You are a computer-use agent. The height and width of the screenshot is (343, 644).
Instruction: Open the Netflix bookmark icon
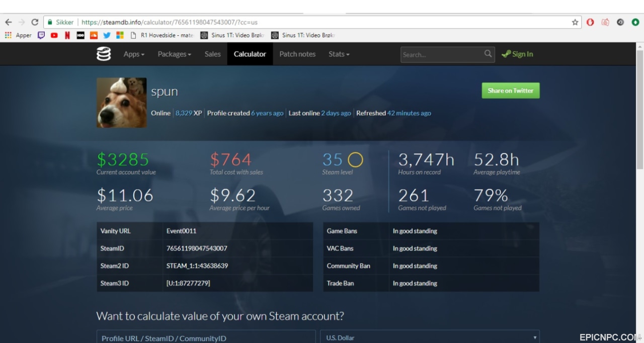[x=67, y=35]
